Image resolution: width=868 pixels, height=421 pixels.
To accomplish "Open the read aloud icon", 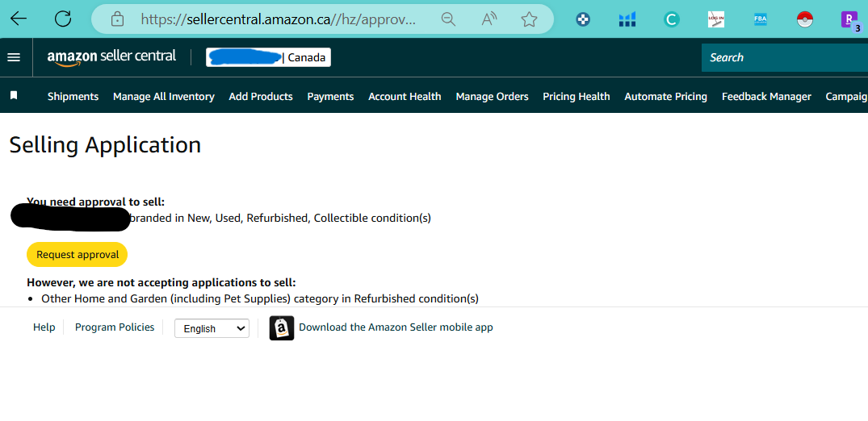I will coord(489,19).
